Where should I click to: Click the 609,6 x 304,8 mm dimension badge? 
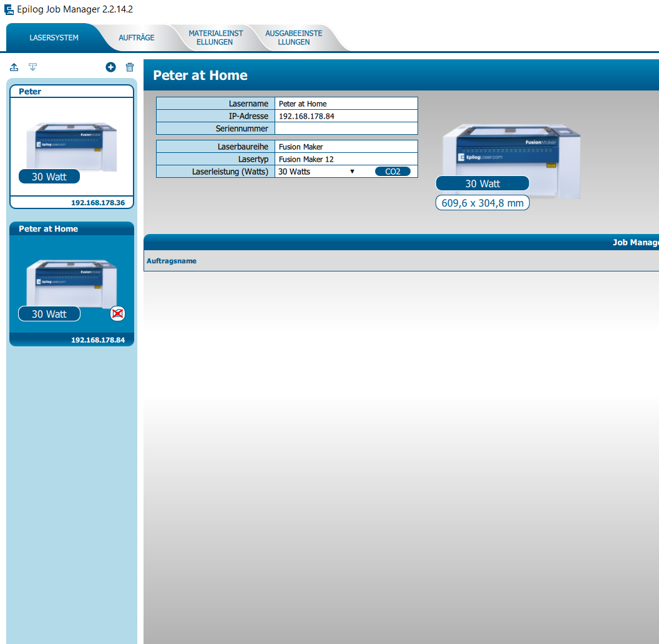[x=482, y=202]
